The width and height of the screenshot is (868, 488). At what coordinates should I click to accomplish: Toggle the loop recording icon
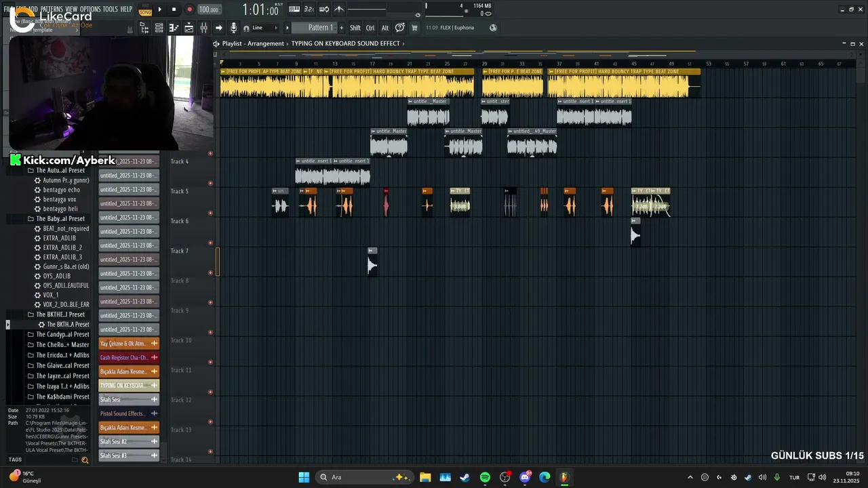(324, 9)
